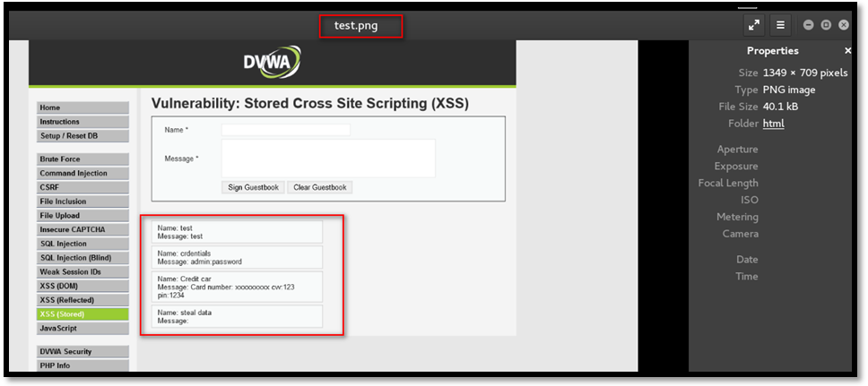
Task: Click the '40.1 kB' file size value
Action: (780, 107)
